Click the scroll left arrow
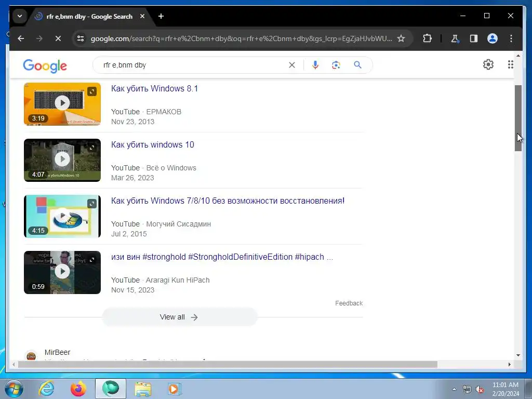 click(x=14, y=364)
